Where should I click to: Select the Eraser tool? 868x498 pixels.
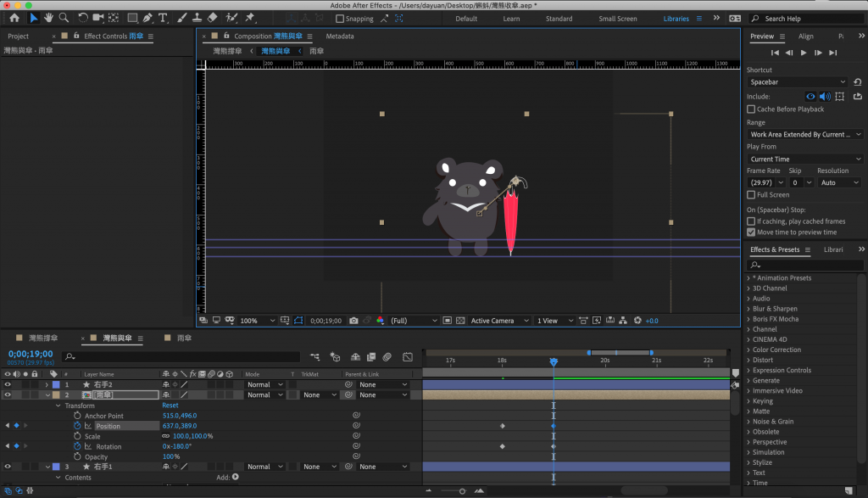pos(212,18)
